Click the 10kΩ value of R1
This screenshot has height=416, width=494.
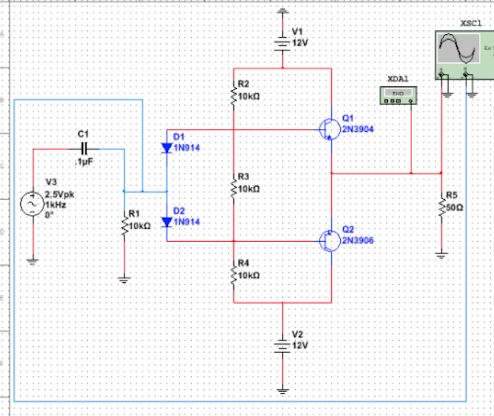140,226
